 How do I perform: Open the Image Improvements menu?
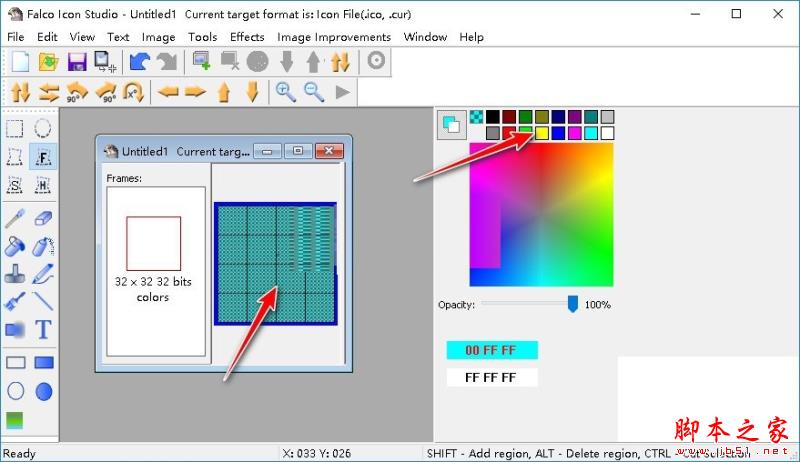[x=334, y=37]
